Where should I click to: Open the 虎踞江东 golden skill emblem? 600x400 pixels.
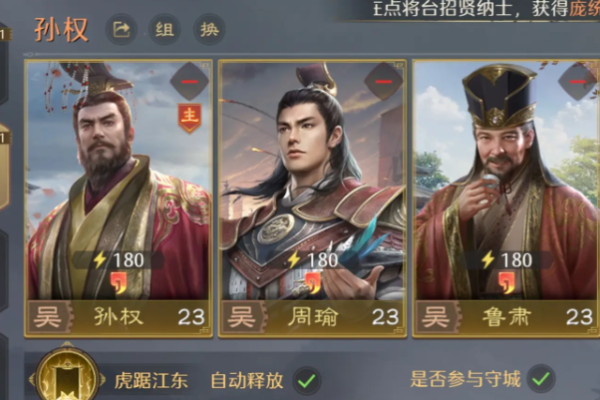pos(67,377)
